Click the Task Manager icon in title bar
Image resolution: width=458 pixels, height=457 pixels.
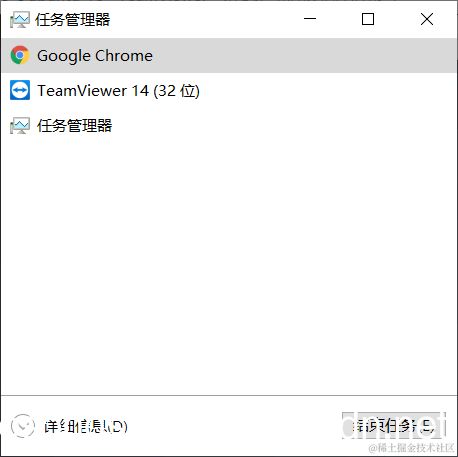(20, 20)
